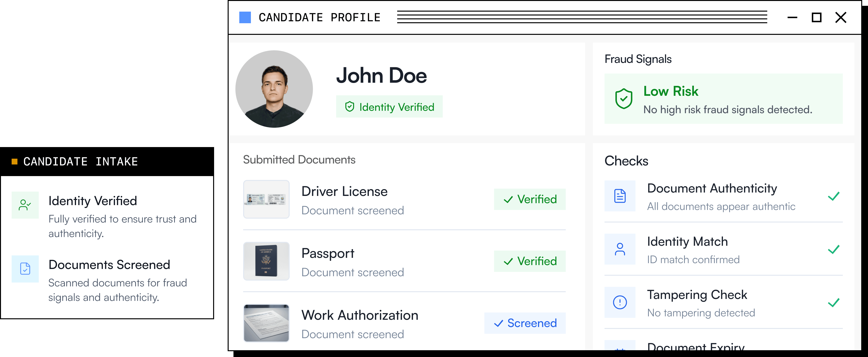Open the Driver License thumbnail

(266, 199)
